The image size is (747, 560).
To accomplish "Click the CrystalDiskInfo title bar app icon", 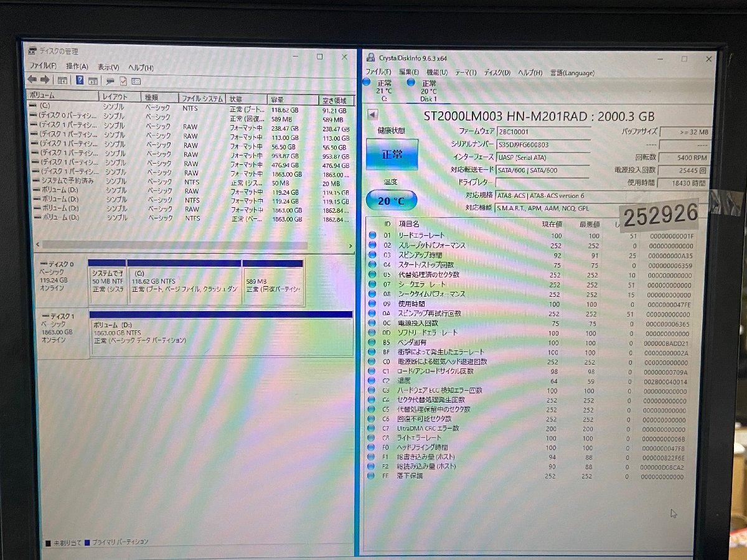I will click(x=371, y=58).
